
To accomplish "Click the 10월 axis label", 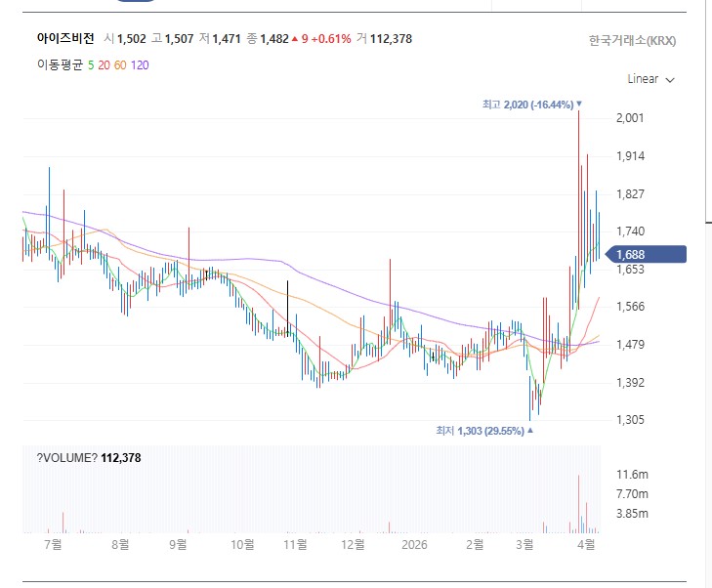I will (242, 544).
